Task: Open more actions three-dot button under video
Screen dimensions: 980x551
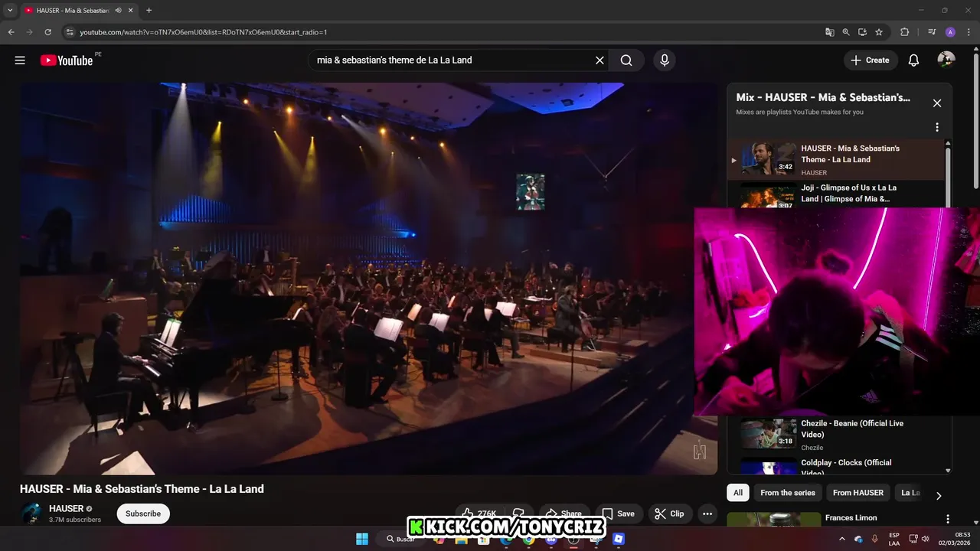Action: 707,514
